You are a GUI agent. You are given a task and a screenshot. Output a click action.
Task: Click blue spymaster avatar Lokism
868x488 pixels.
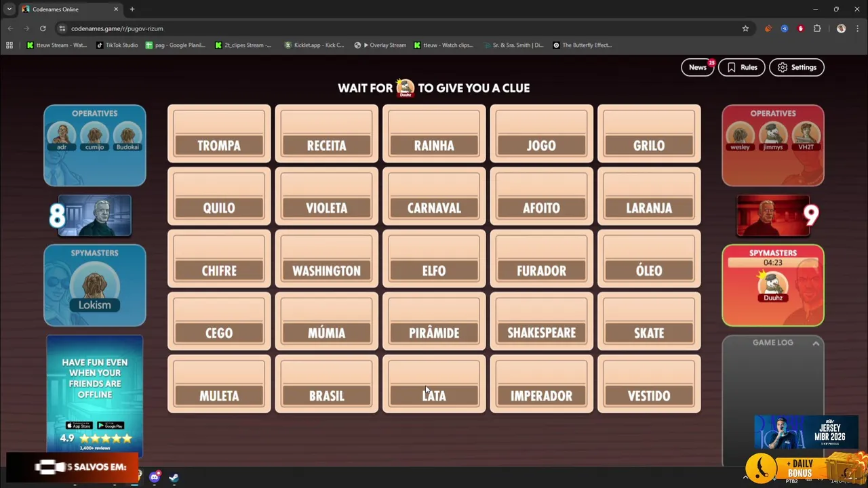(94, 287)
